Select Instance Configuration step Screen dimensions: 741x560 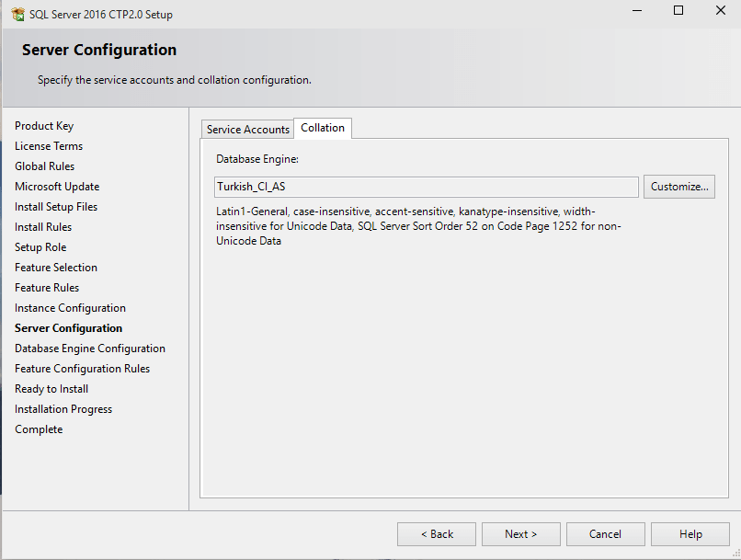tap(70, 308)
